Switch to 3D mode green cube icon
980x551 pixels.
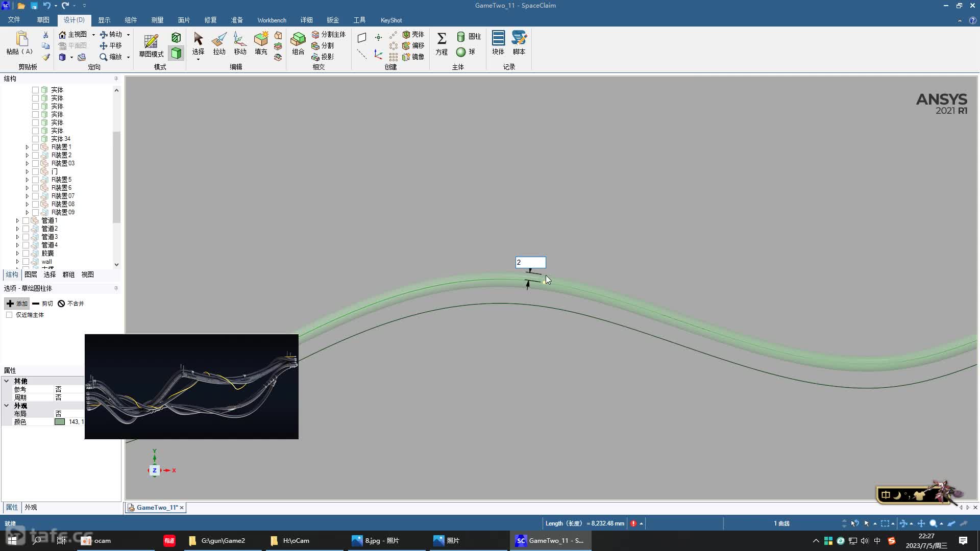(x=176, y=53)
